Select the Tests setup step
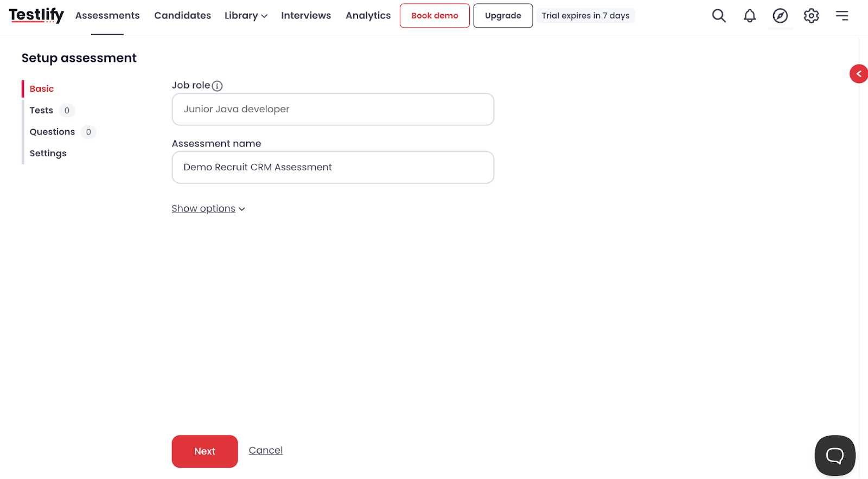868x479 pixels. click(41, 111)
